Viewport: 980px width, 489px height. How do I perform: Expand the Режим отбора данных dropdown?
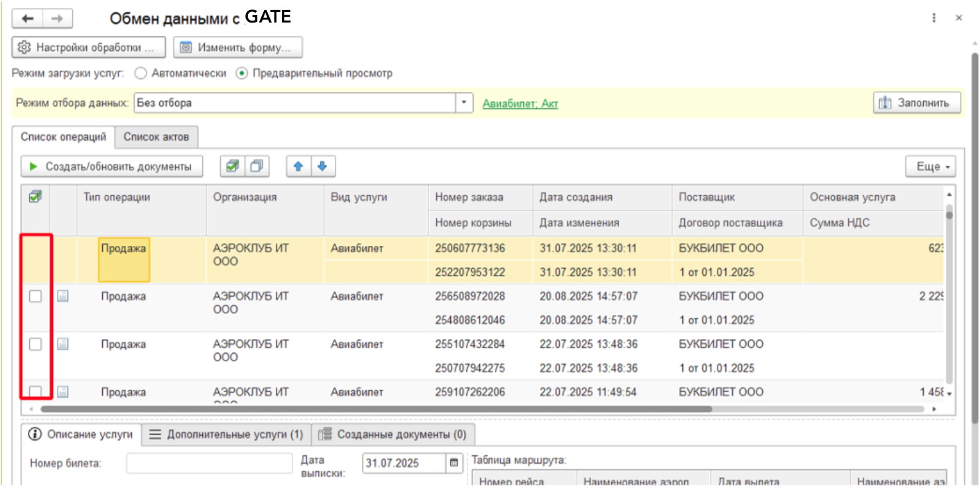[x=464, y=103]
